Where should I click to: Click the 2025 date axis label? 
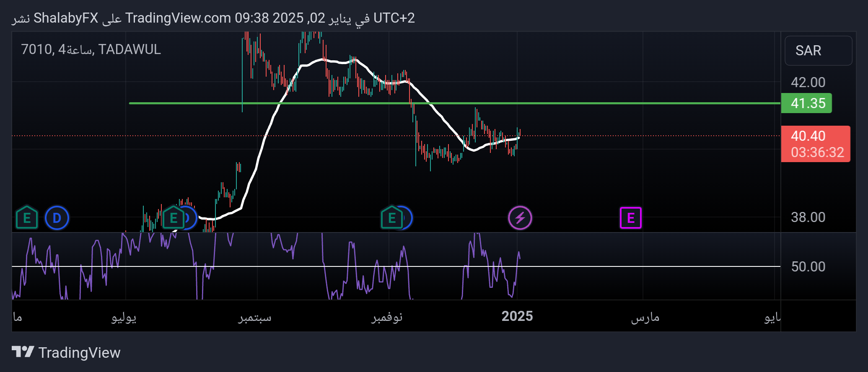tap(517, 316)
